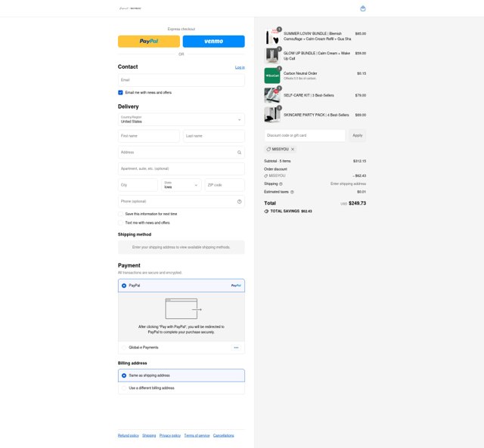
Task: Click the Apartment, suite field
Action: tap(181, 168)
